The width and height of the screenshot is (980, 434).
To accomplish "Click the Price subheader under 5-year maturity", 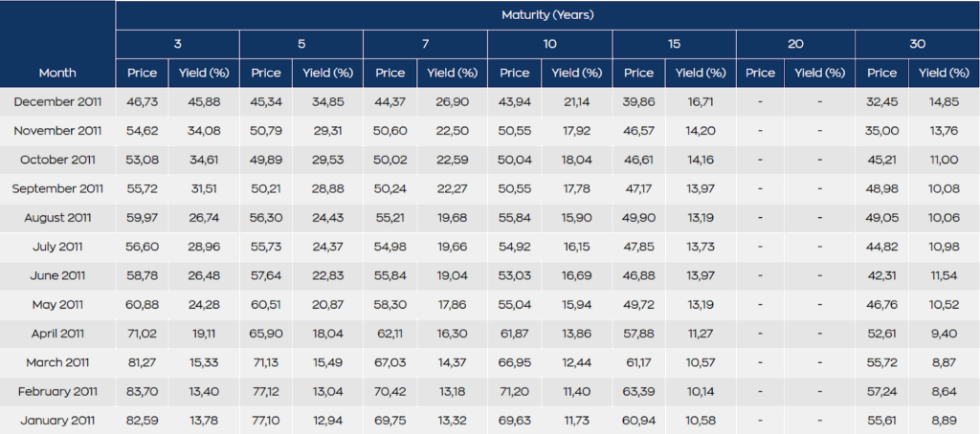I will click(x=266, y=73).
